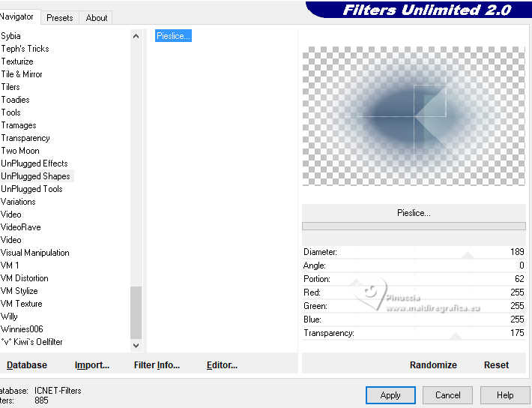Open the Presets tab
Viewport: 532px width, 408px height.
pos(60,18)
